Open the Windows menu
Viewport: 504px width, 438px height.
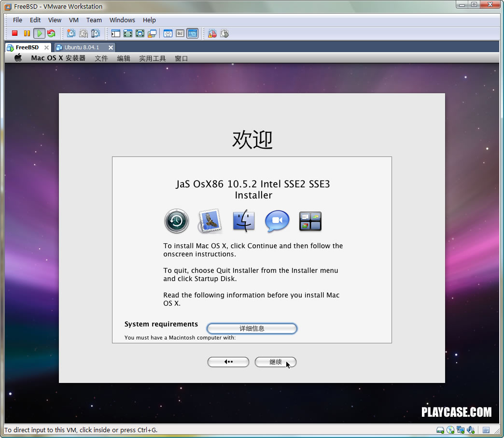(122, 20)
